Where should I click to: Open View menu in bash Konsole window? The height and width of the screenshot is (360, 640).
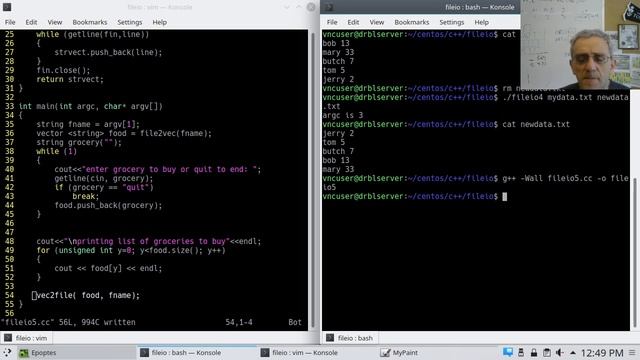tap(377, 22)
